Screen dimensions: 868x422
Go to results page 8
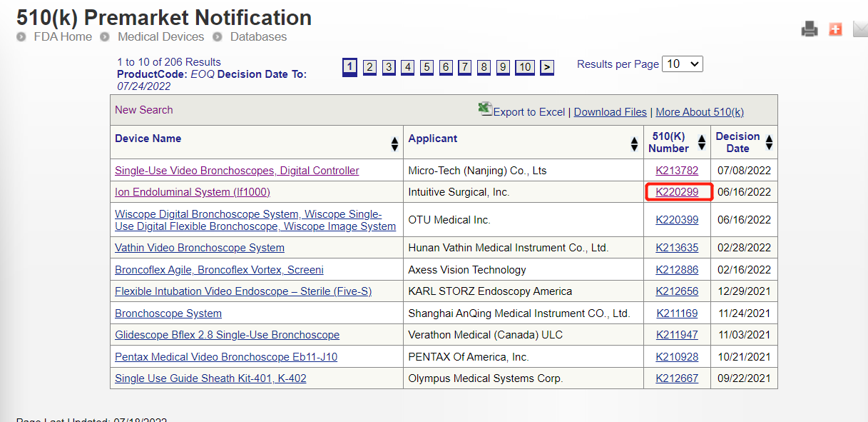click(484, 67)
